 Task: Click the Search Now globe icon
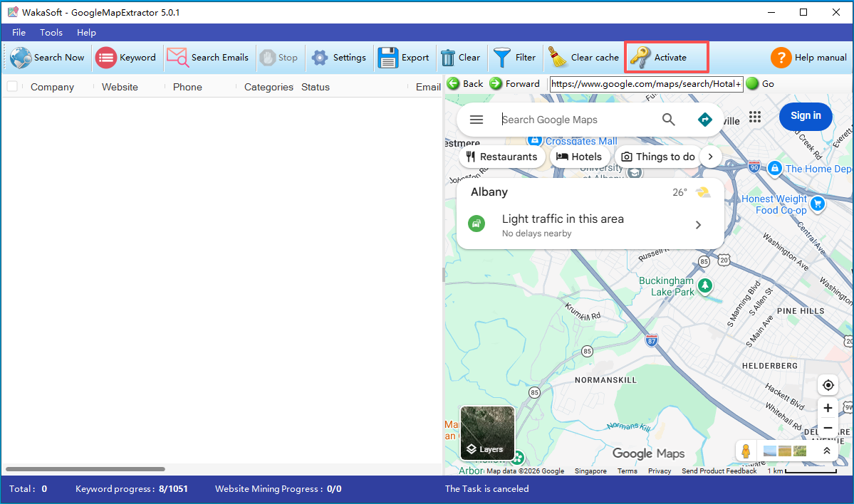pos(21,58)
